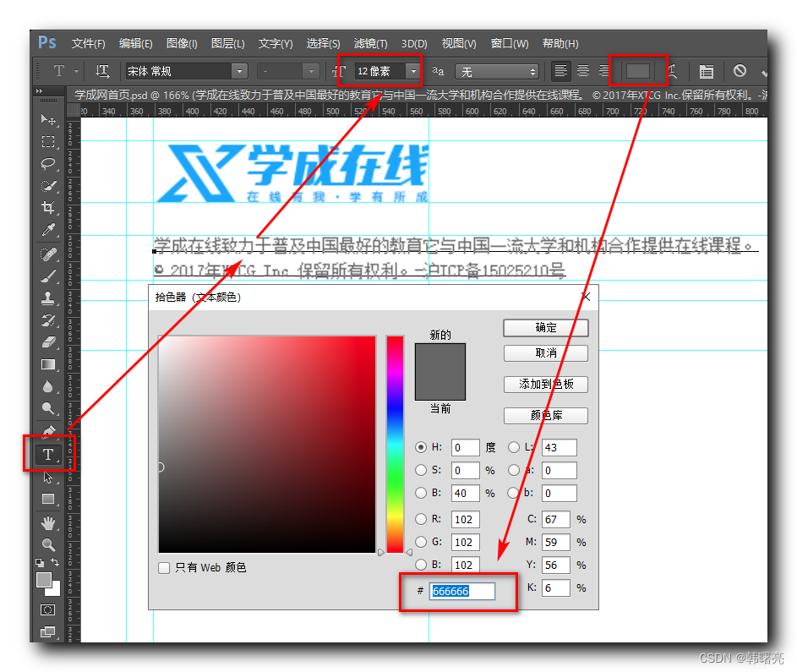Open the font size dropdown

[414, 71]
